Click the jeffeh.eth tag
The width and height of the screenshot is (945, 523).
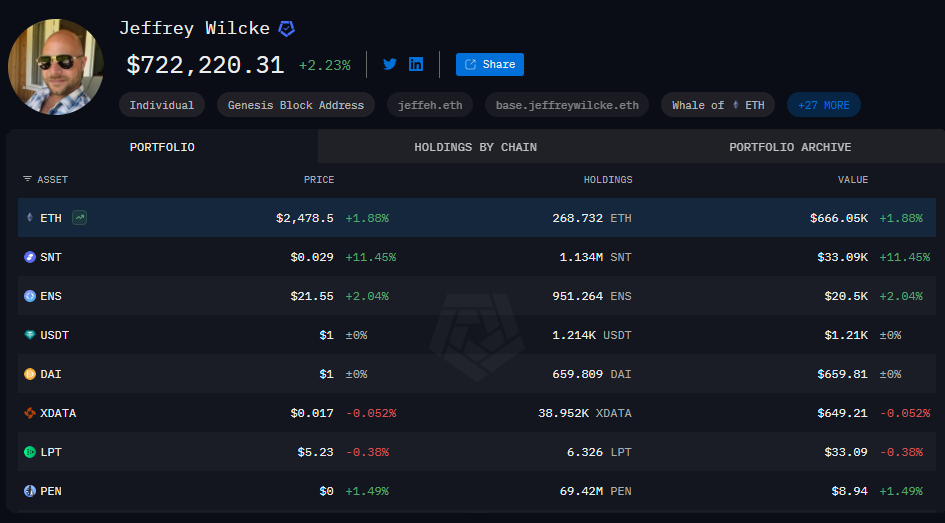[430, 105]
